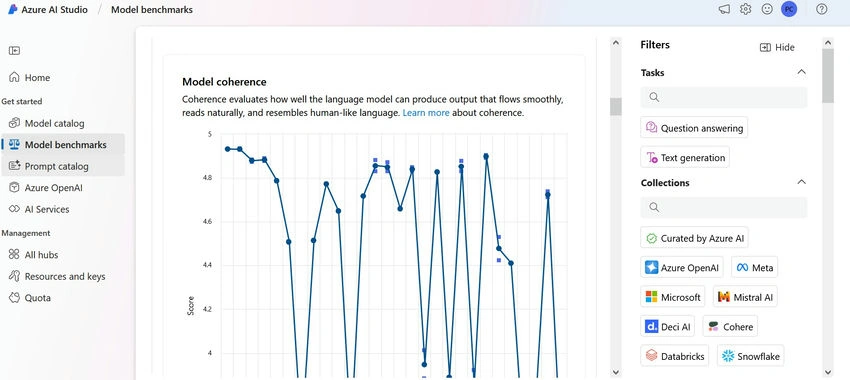Toggle the Meta collection filter
The height and width of the screenshot is (380, 850).
click(x=755, y=267)
